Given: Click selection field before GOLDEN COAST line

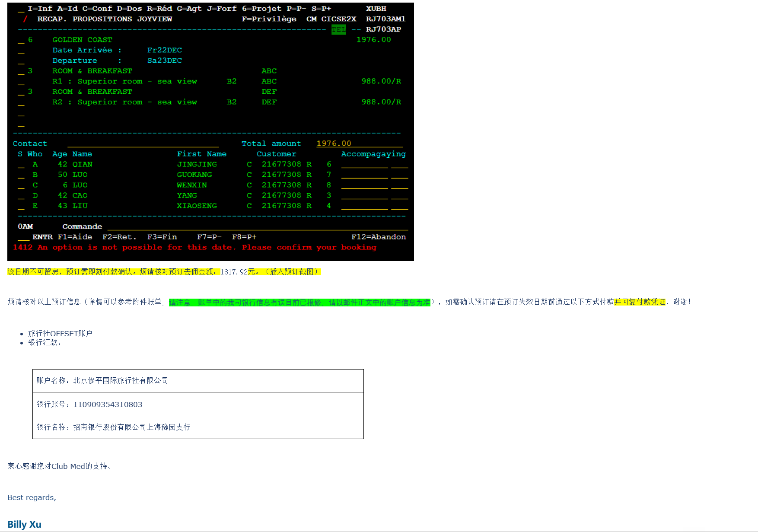Looking at the screenshot, I should tap(21, 40).
